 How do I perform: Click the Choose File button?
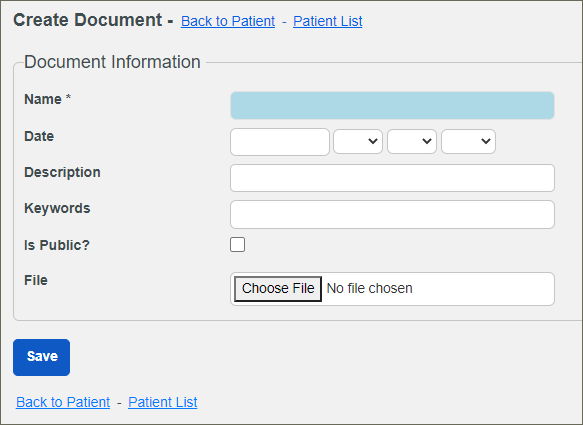[278, 289]
